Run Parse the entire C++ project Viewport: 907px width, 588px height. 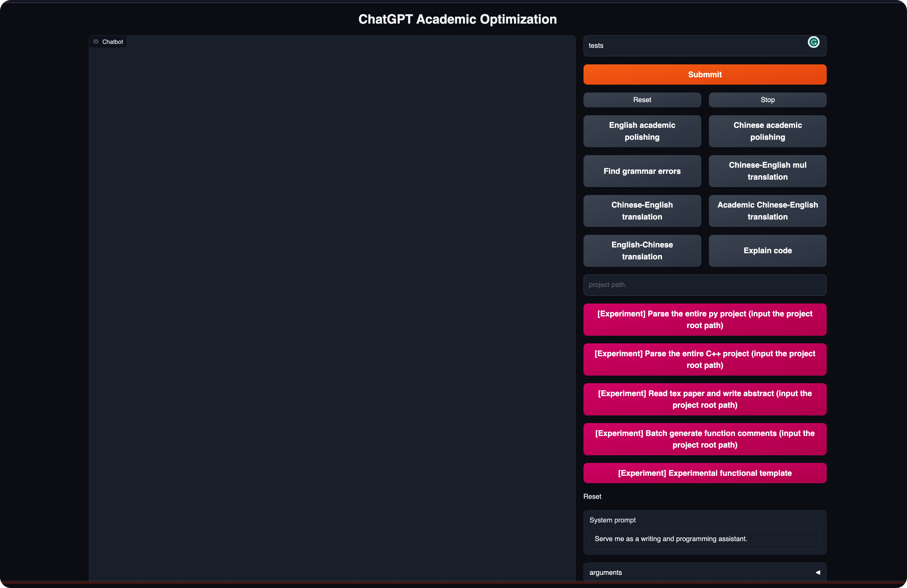pyautogui.click(x=704, y=359)
